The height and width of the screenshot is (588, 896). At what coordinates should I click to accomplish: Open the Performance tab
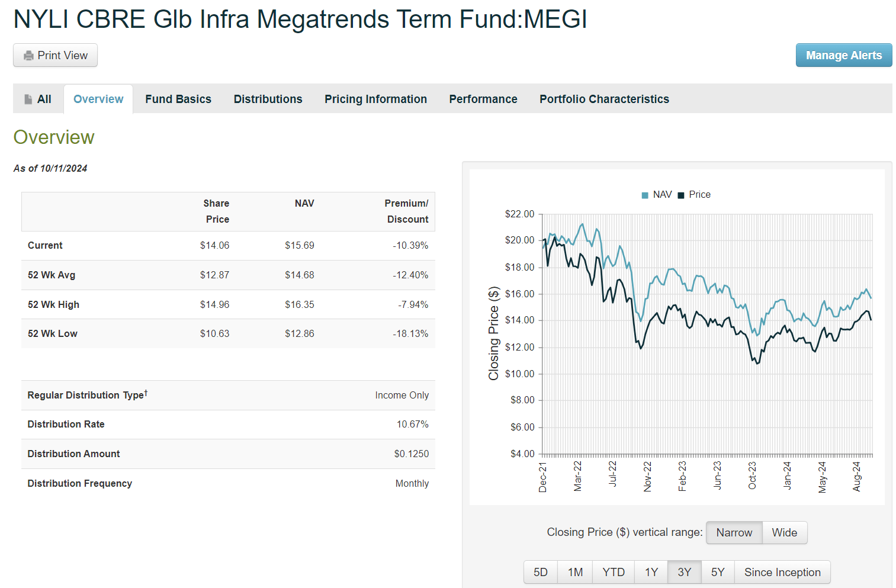[483, 99]
